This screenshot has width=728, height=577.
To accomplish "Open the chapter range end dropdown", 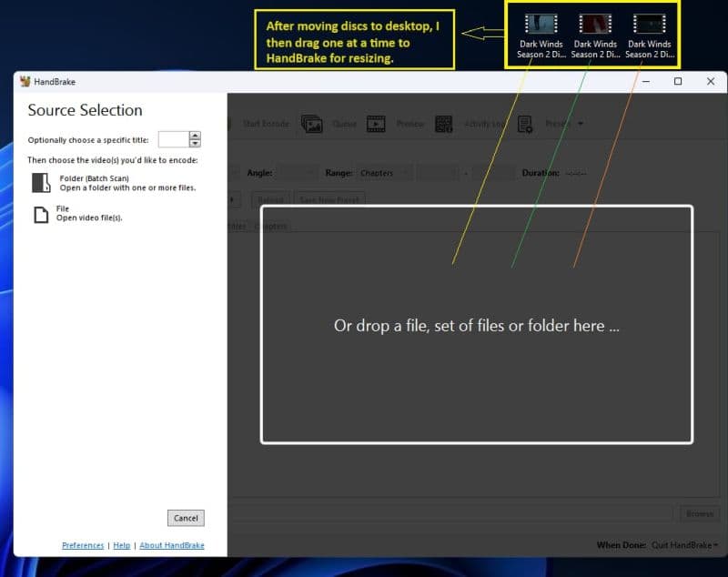I will coord(493,173).
